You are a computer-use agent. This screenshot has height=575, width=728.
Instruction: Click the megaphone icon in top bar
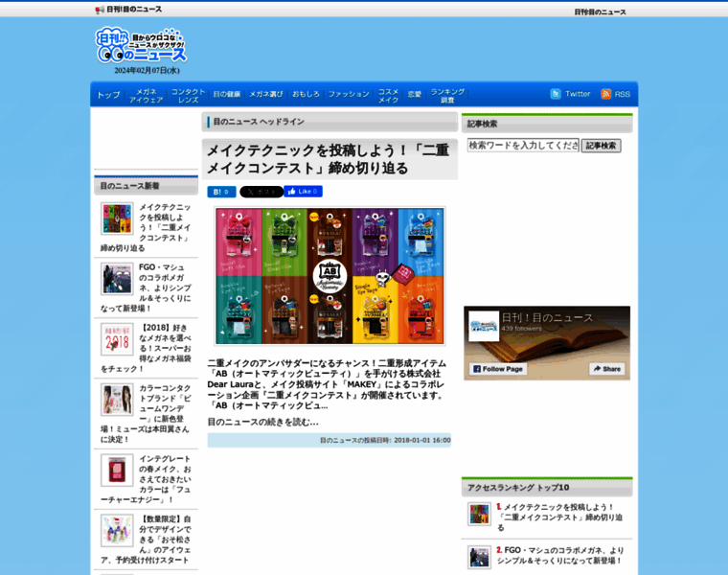[x=100, y=10]
